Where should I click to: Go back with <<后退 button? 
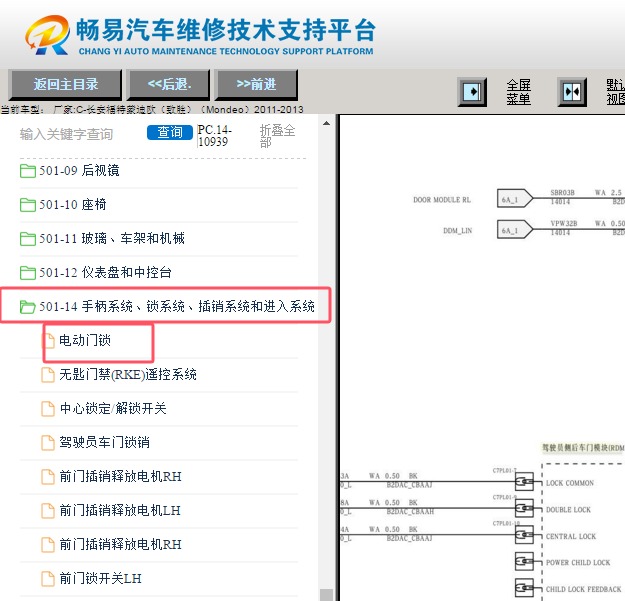169,84
